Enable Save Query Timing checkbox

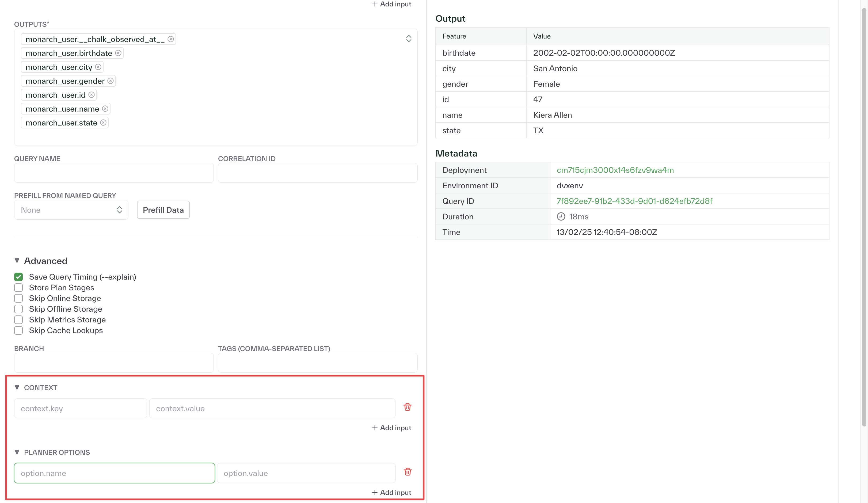(x=18, y=277)
